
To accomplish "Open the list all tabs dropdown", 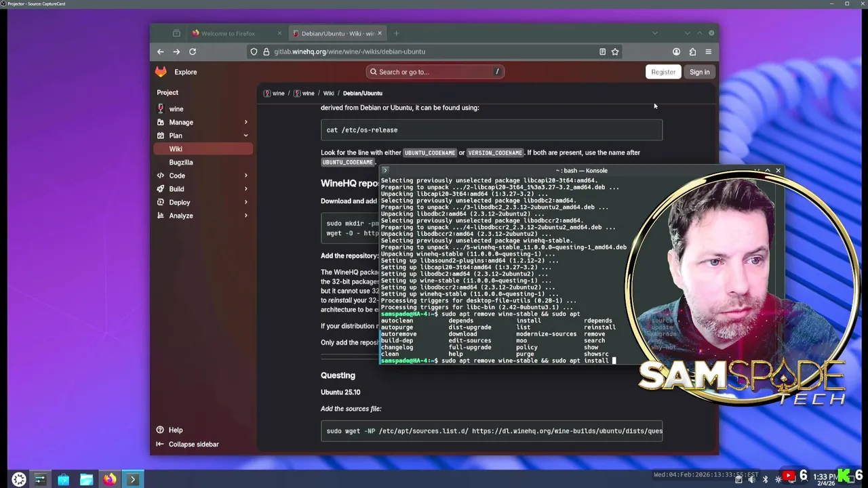I will coord(654,33).
